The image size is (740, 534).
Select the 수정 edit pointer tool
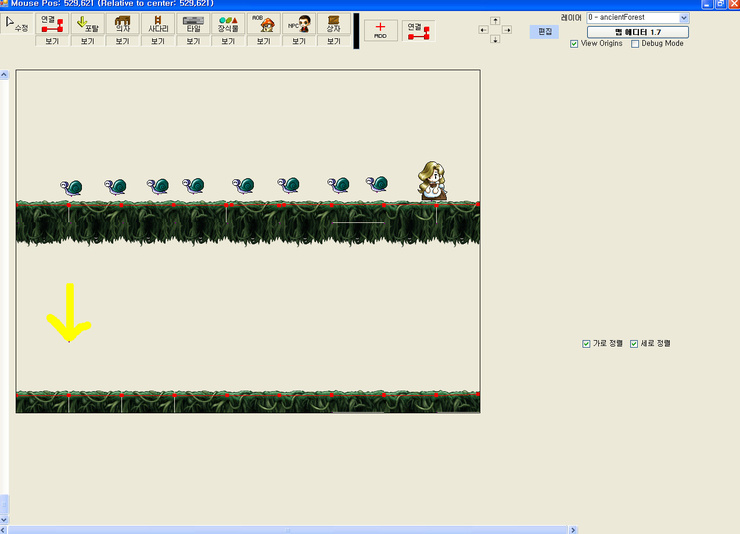17,24
